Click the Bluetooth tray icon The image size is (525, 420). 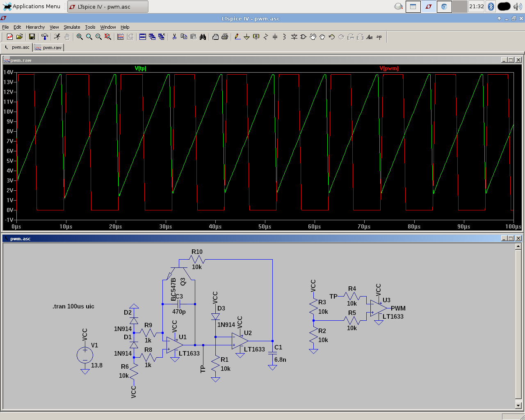491,6
